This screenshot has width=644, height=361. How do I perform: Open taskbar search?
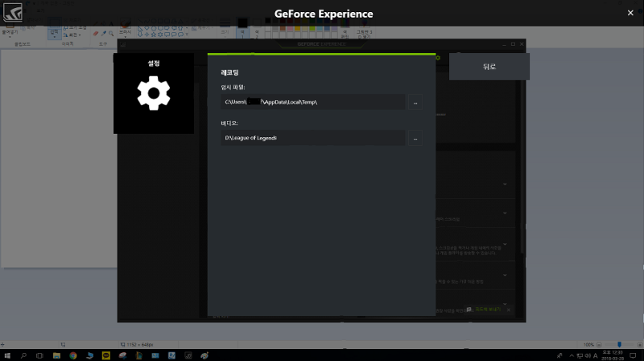point(23,355)
